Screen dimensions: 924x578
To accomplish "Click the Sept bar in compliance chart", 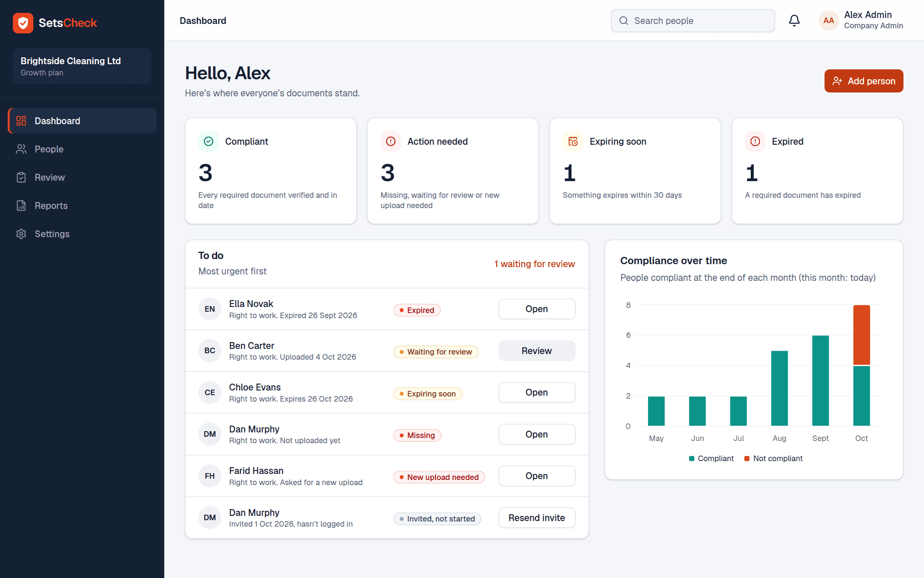I will point(820,381).
